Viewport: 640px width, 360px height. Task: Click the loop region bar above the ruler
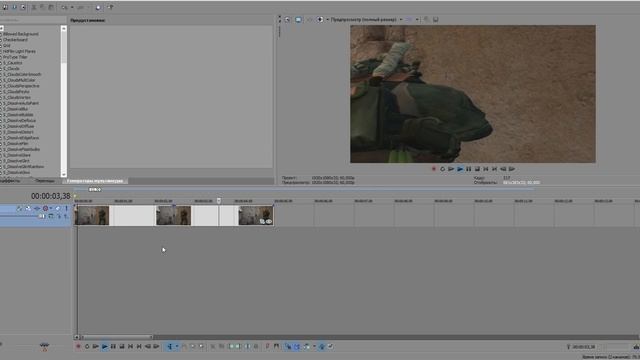point(304,189)
